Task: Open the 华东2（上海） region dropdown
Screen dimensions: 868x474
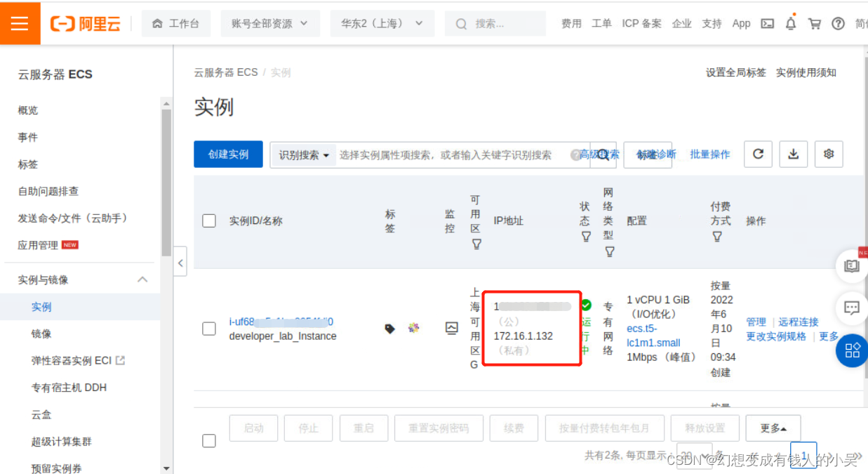Action: 382,23
